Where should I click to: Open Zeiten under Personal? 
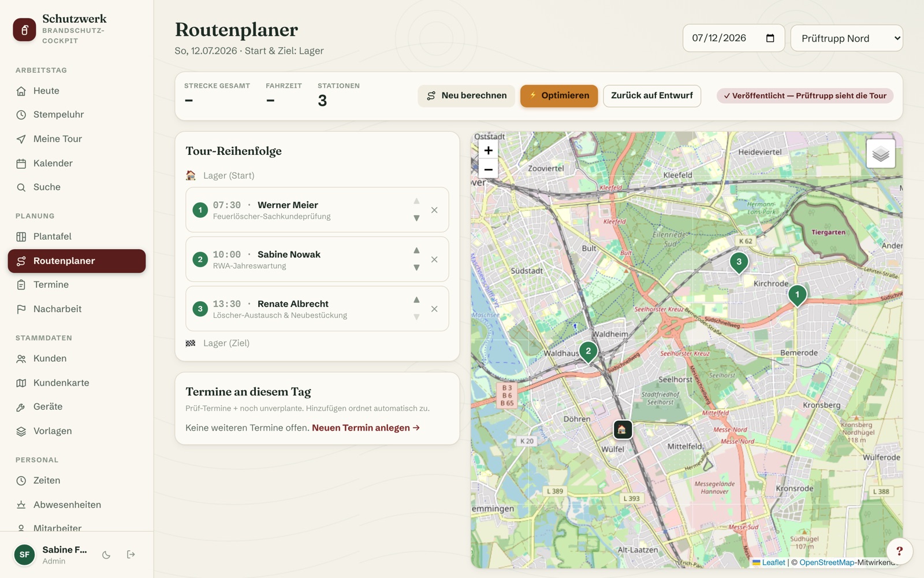click(x=77, y=480)
